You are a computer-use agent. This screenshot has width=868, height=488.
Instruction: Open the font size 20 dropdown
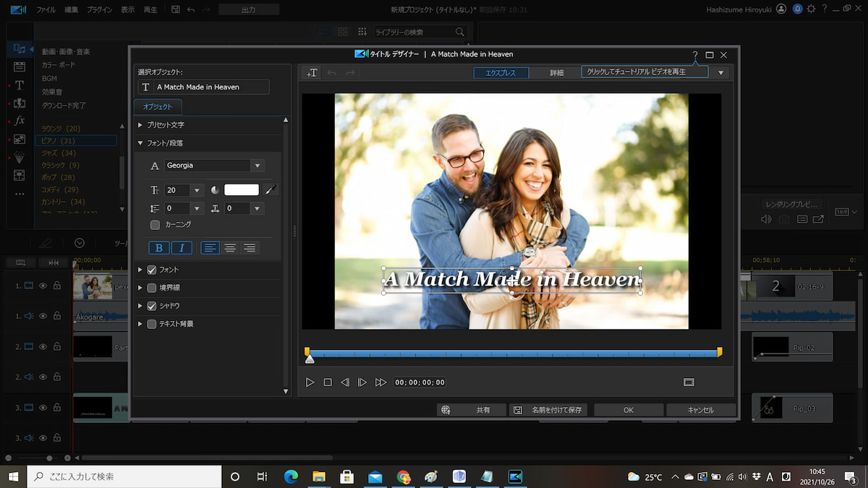click(197, 190)
